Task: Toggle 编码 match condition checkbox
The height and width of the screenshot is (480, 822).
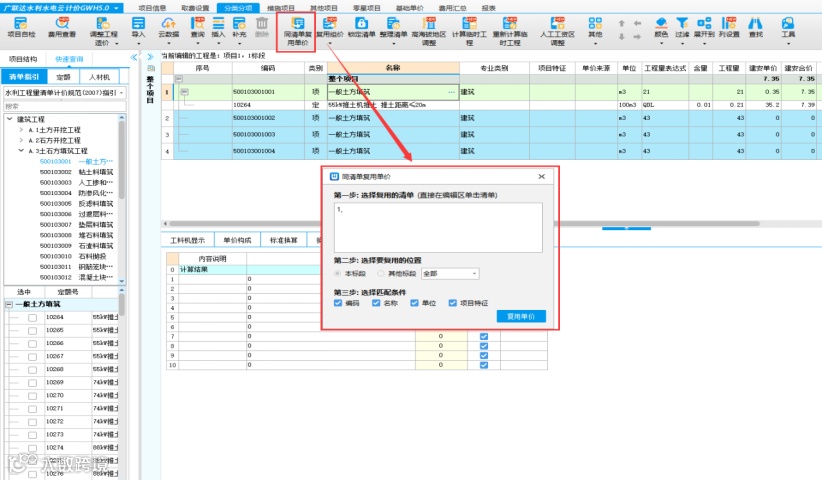Action: pos(338,303)
